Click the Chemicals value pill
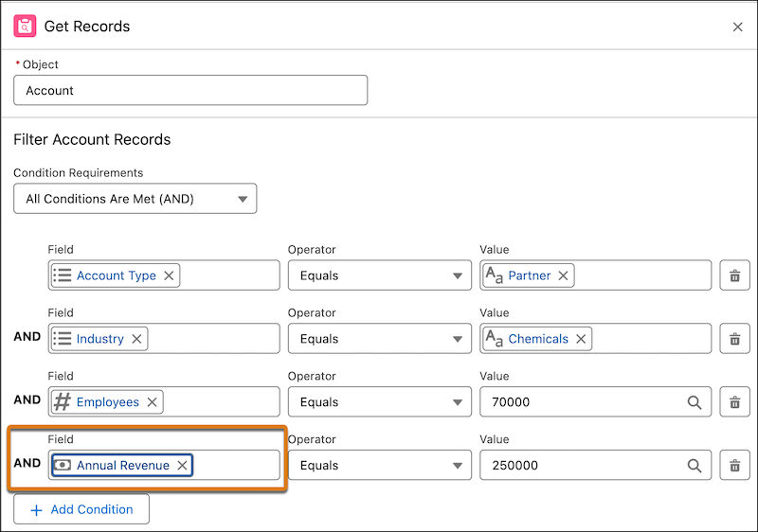Screen dimensions: 758x532 (x=537, y=339)
